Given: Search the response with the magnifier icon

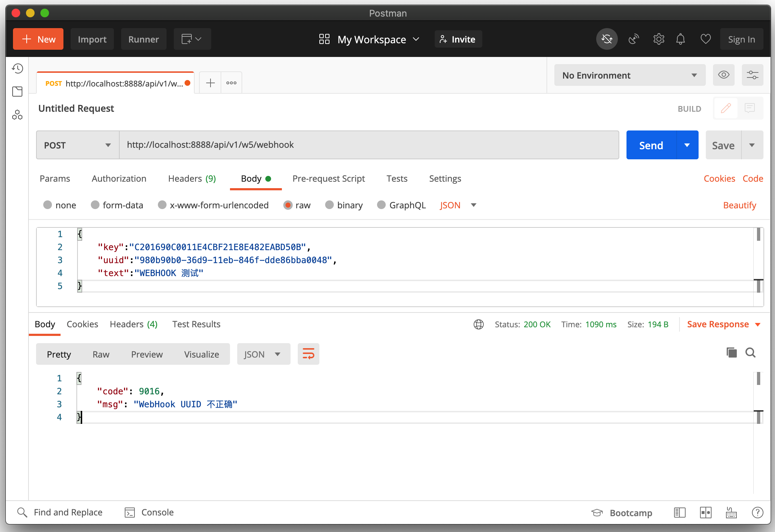Looking at the screenshot, I should [750, 353].
